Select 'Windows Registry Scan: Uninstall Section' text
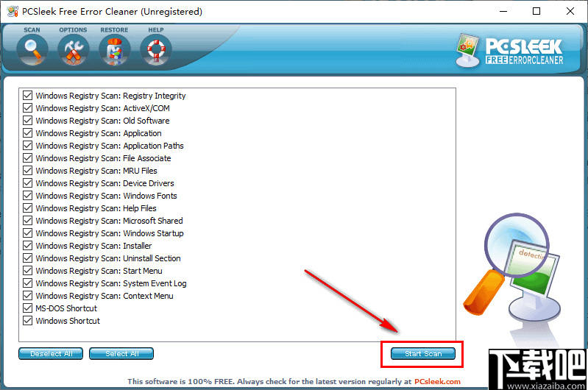This screenshot has width=588, height=390. tap(108, 258)
